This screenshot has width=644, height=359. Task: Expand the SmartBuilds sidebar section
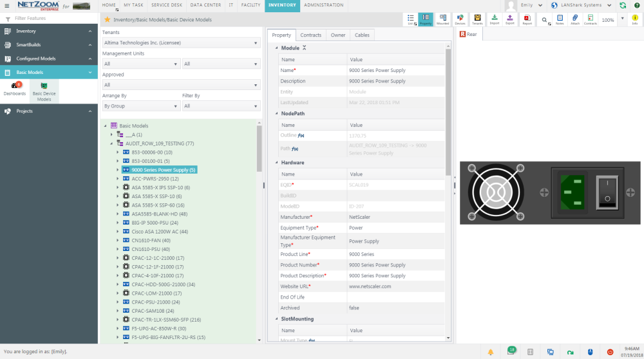(49, 45)
